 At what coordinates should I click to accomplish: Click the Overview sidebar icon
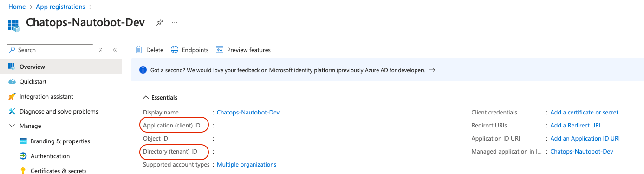click(x=12, y=67)
